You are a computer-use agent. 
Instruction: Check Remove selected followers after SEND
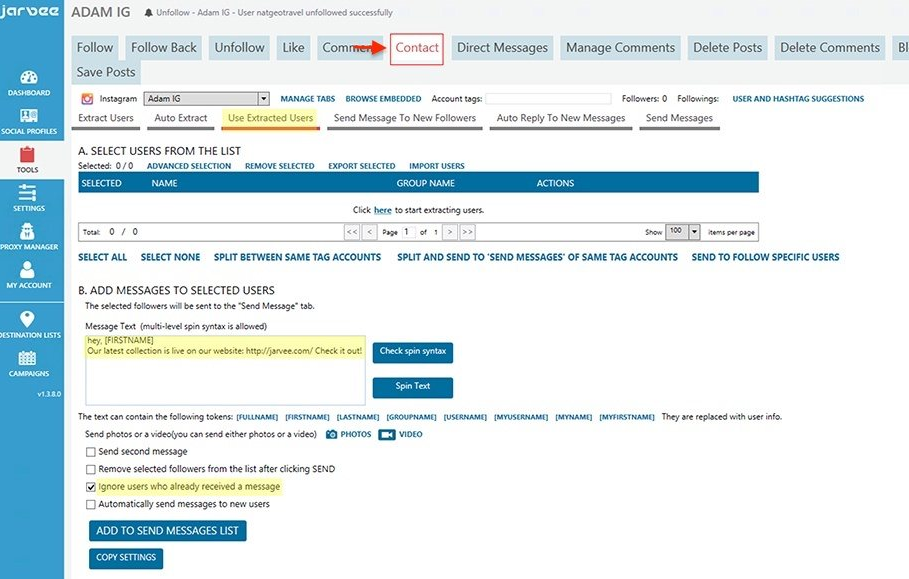coord(90,469)
